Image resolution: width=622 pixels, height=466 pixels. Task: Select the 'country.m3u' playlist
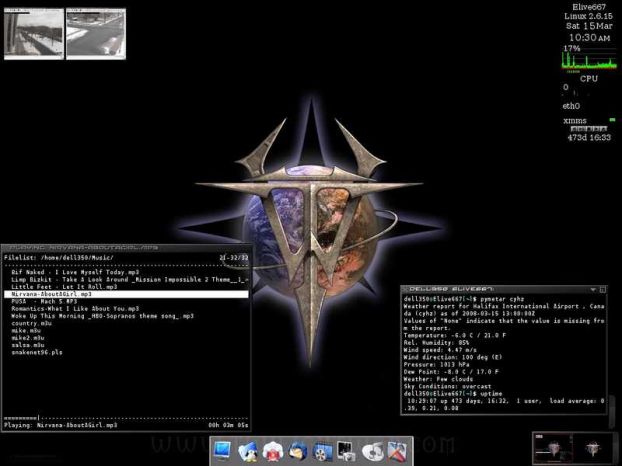(x=31, y=323)
